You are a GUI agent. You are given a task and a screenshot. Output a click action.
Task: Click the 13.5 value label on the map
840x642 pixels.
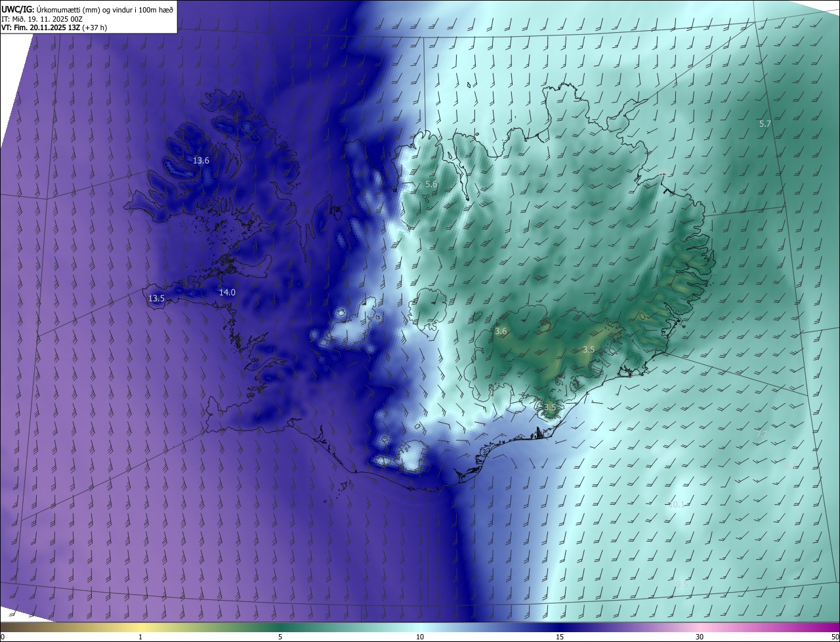click(x=156, y=299)
